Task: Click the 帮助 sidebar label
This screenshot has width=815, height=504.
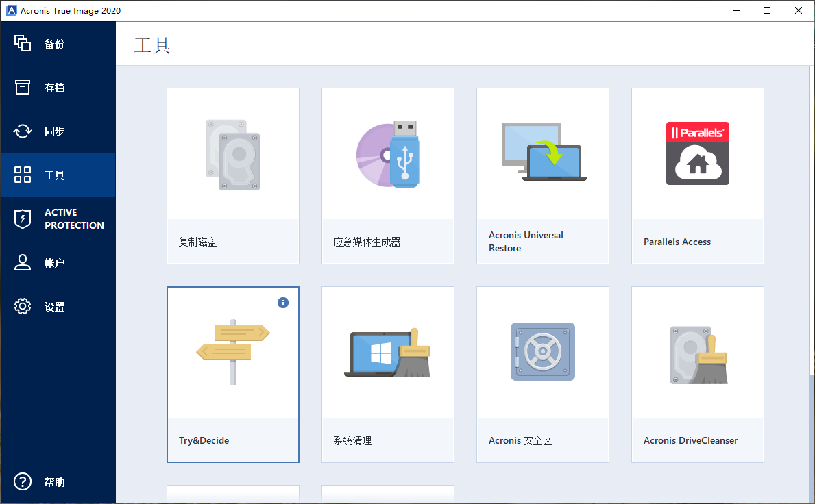Action: click(55, 481)
